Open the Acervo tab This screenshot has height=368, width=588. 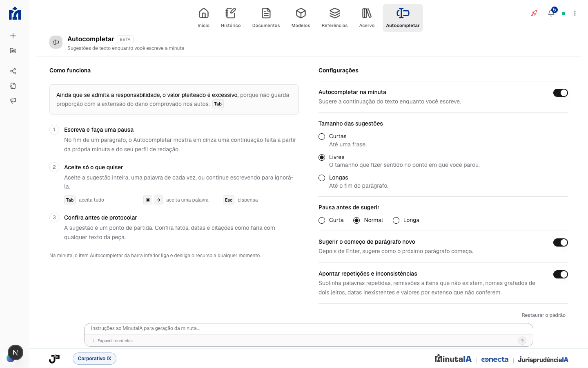367,18
